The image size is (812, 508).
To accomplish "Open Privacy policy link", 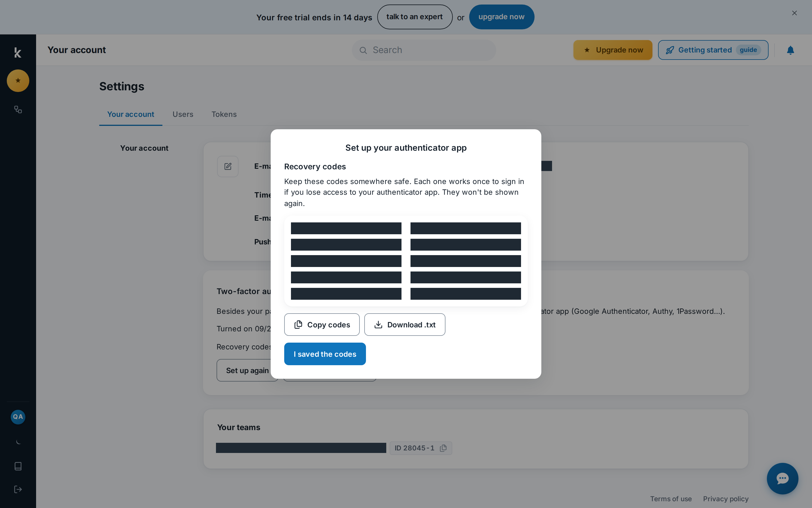I will click(726, 499).
